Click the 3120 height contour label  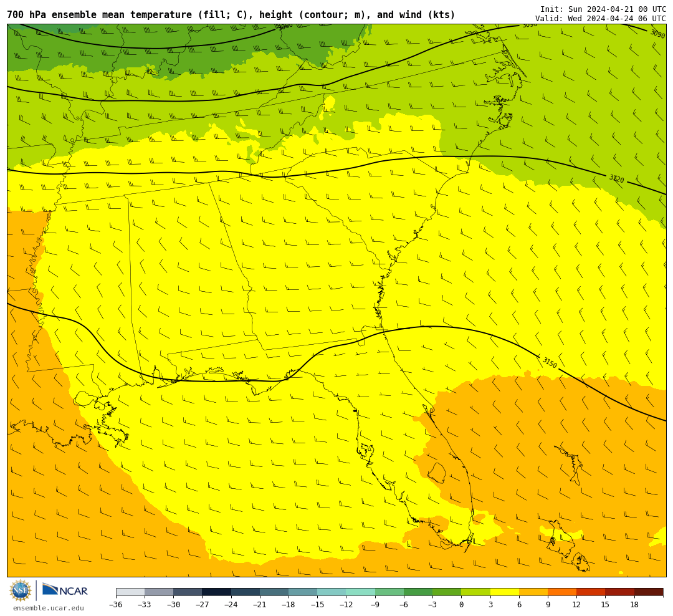[617, 178]
